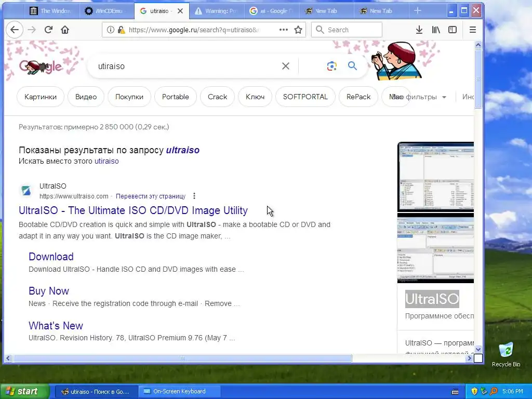Search by image with Google Lens
The height and width of the screenshot is (399, 532).
click(331, 66)
